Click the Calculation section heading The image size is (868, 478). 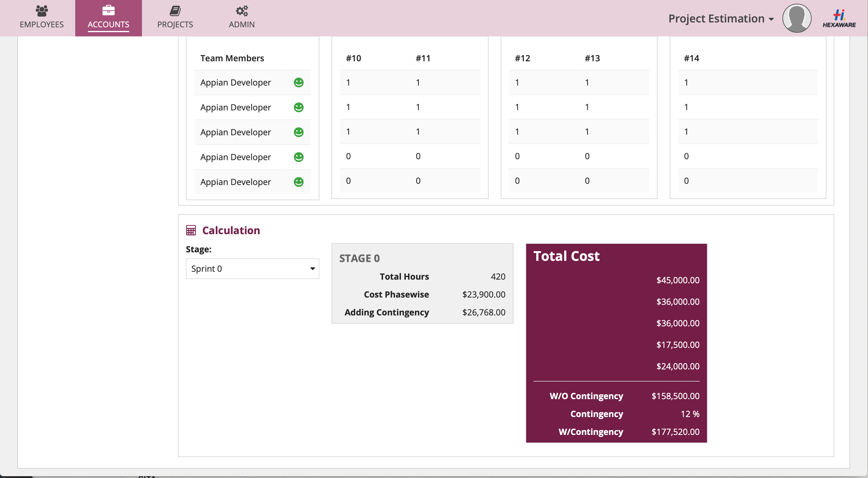tap(231, 231)
